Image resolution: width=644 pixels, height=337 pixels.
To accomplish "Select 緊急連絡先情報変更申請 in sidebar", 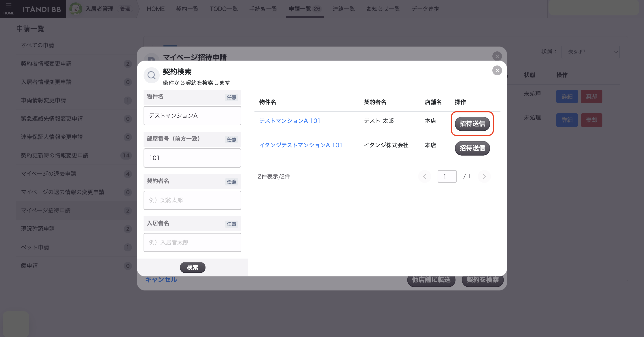I will tap(76, 119).
